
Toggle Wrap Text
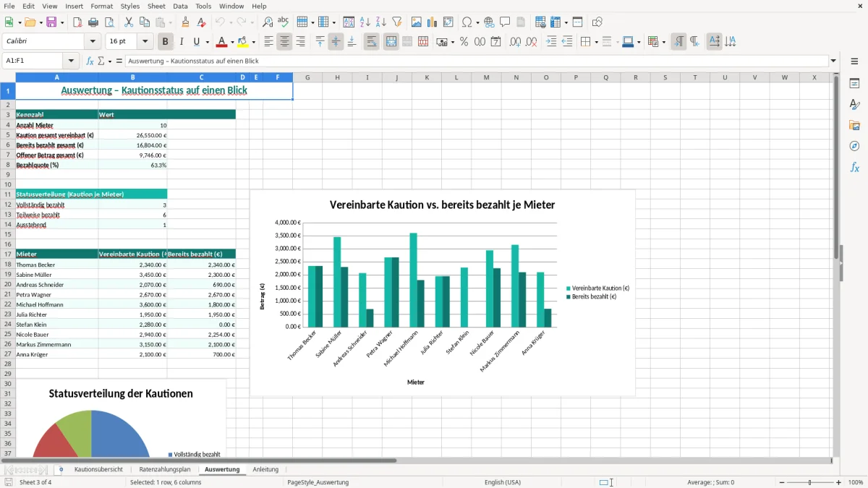point(371,42)
